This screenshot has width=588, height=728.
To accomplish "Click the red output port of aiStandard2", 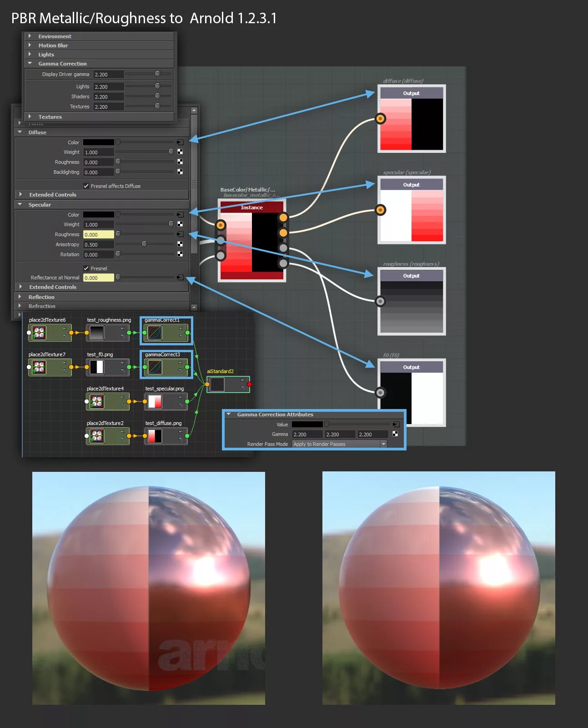I will [249, 384].
